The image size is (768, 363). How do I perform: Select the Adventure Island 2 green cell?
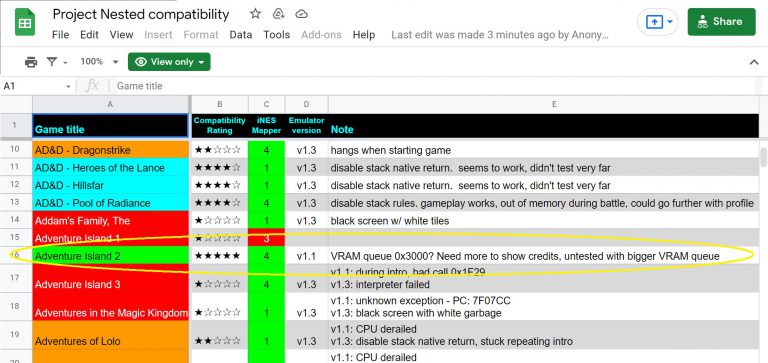pos(111,256)
